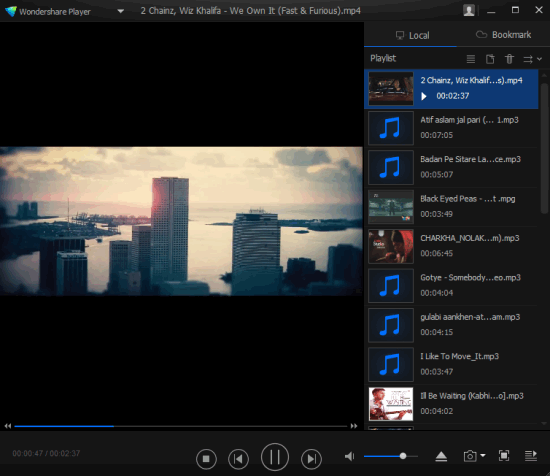The width and height of the screenshot is (550, 476).
Task: Select Badan Pe Sitare track
Action: [451, 167]
